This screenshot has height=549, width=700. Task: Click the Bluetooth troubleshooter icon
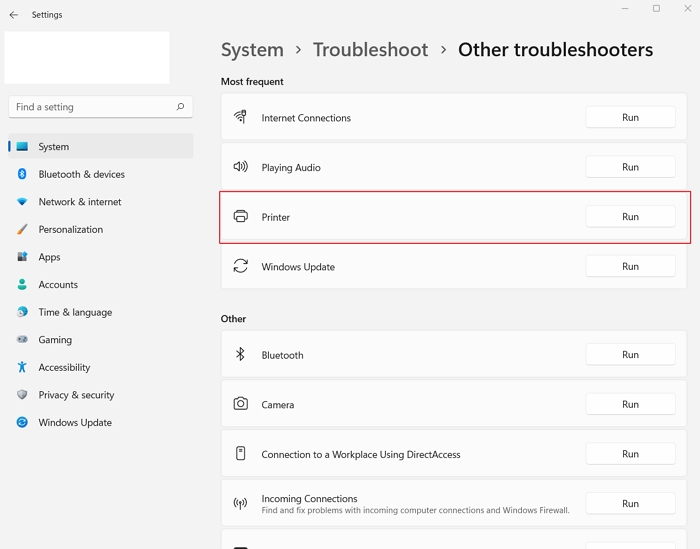(240, 354)
